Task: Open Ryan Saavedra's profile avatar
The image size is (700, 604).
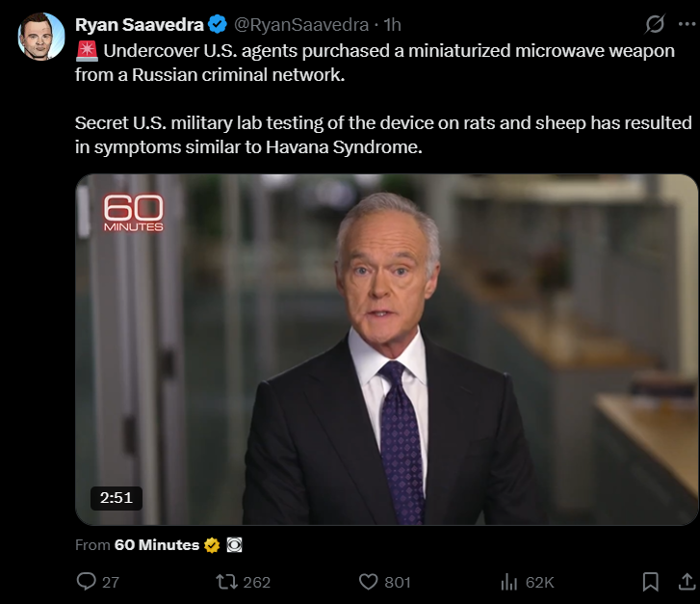Action: pyautogui.click(x=41, y=36)
